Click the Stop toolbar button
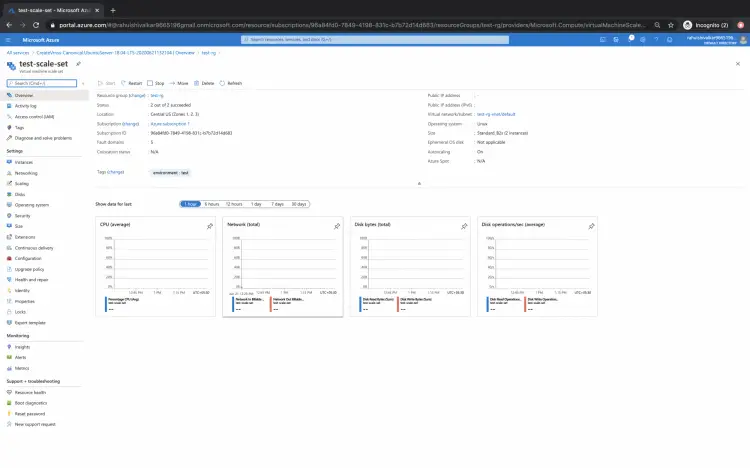This screenshot has height=468, width=750. 155,83
